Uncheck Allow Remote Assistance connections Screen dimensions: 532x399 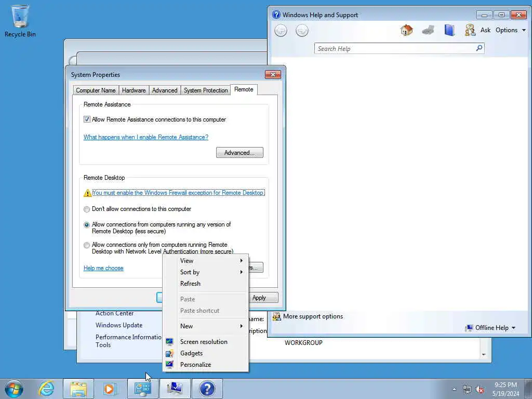pos(87,119)
